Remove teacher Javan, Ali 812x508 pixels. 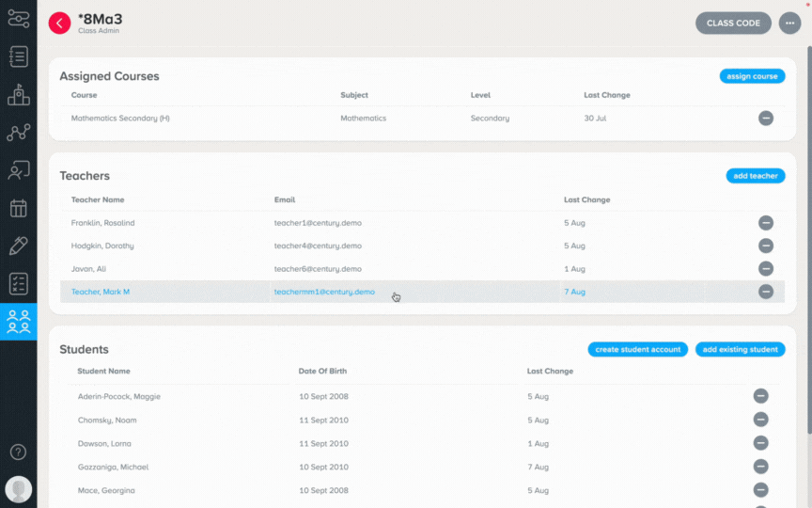click(766, 268)
